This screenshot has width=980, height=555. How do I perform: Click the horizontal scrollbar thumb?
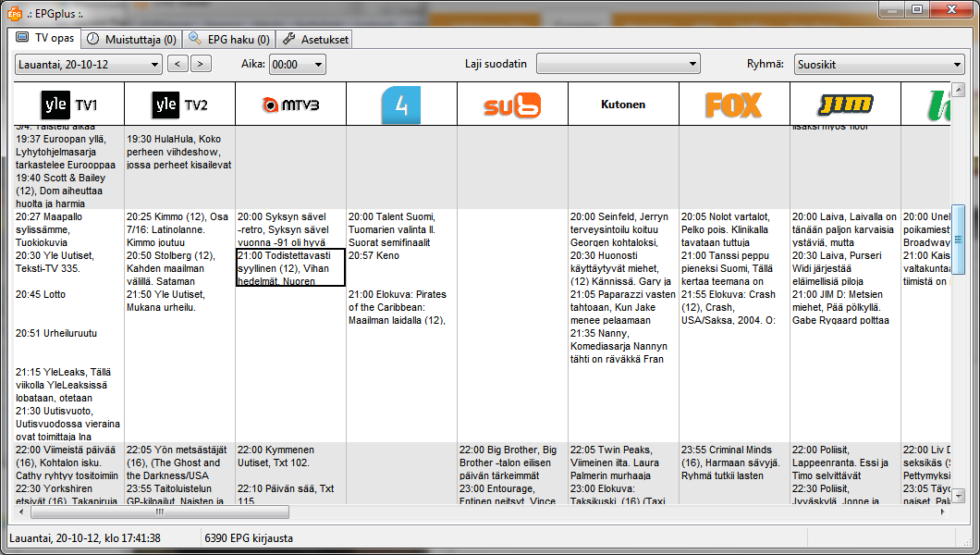[x=160, y=512]
